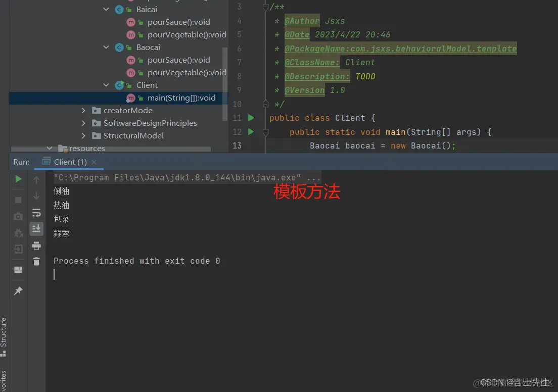Close the Client (1) run tab

(94, 162)
